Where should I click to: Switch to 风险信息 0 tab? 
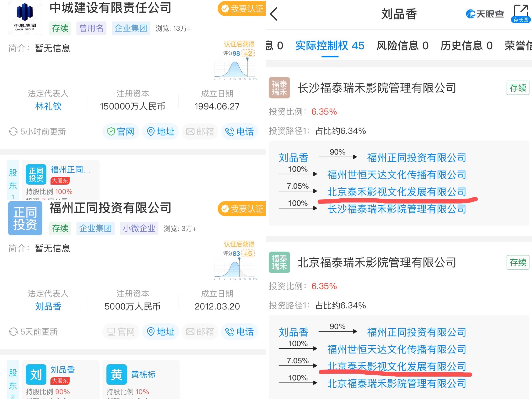[402, 46]
